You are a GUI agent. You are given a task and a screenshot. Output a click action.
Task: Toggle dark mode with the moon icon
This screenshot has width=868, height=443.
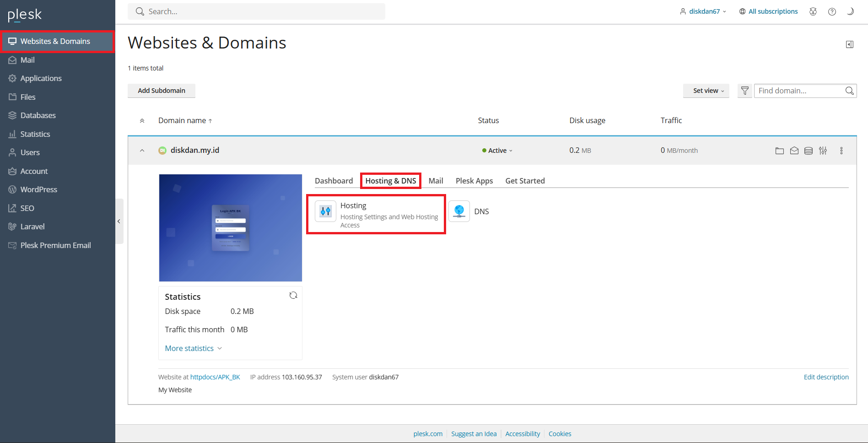[x=850, y=11]
